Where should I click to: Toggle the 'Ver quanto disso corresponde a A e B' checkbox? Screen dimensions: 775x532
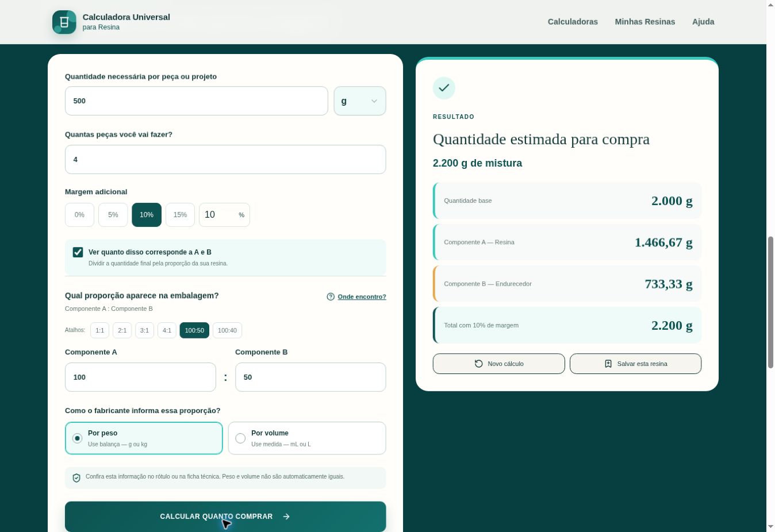(78, 252)
